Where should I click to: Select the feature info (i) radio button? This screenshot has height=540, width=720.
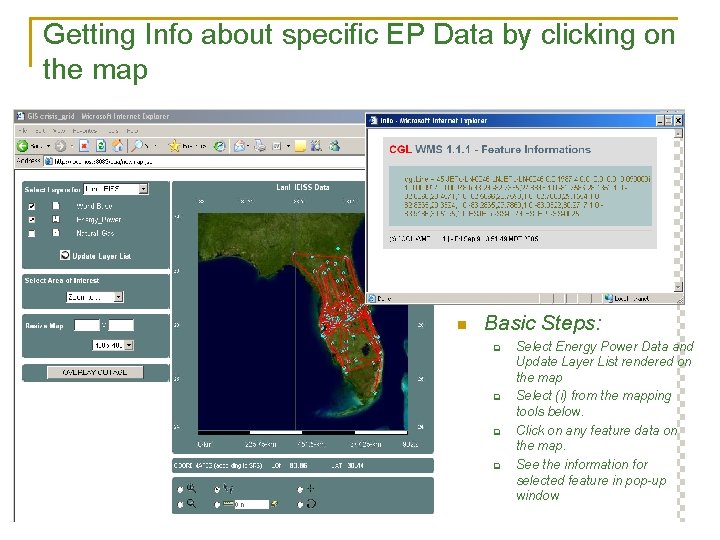(x=217, y=490)
